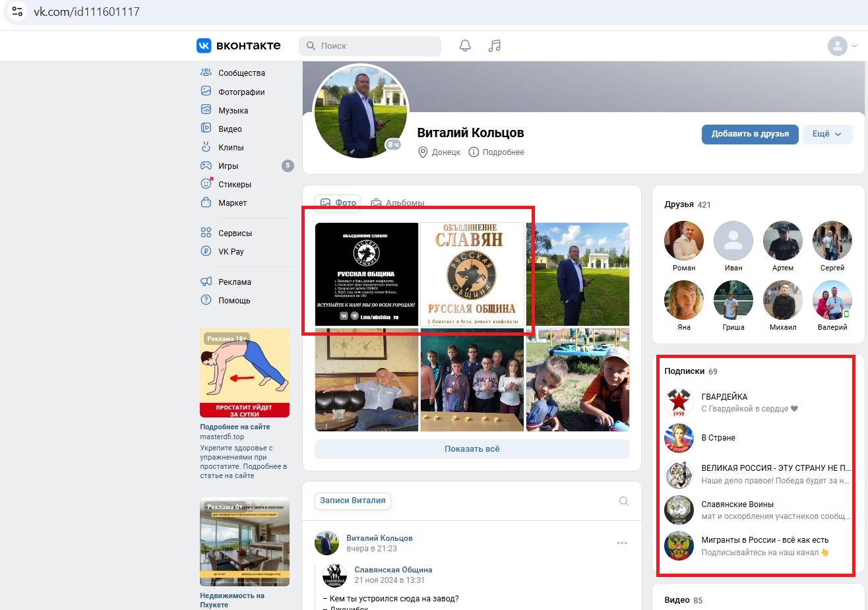
Task: Open ВЕЛИКАЯ РОССИЯ subscription title
Action: point(776,468)
